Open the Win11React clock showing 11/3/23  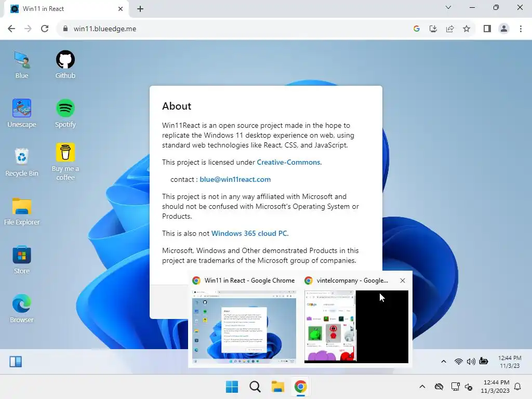point(510,362)
